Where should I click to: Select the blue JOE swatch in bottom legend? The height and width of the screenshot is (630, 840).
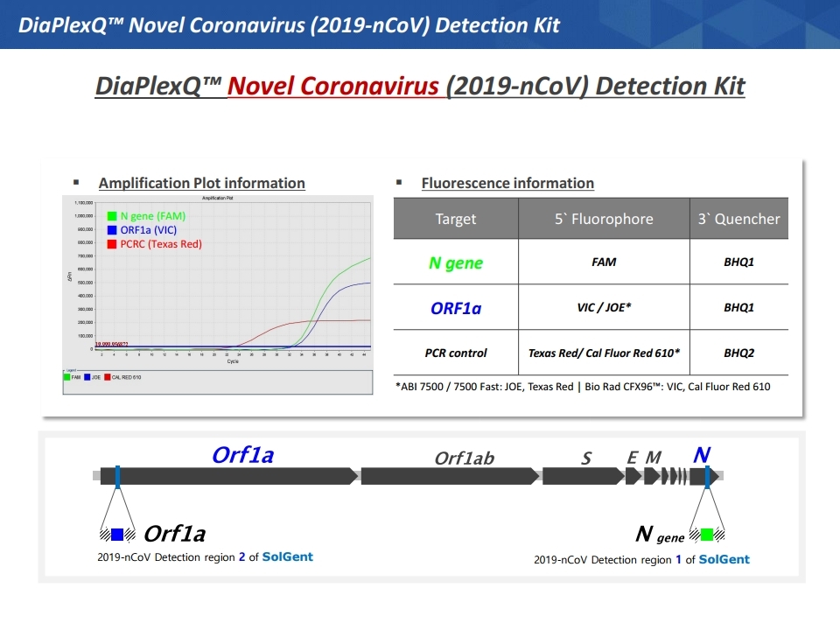[x=87, y=377]
